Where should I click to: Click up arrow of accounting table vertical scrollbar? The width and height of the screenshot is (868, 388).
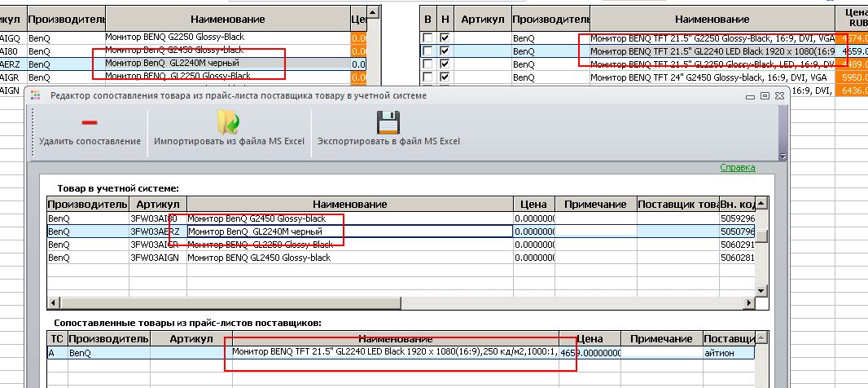pyautogui.click(x=761, y=204)
